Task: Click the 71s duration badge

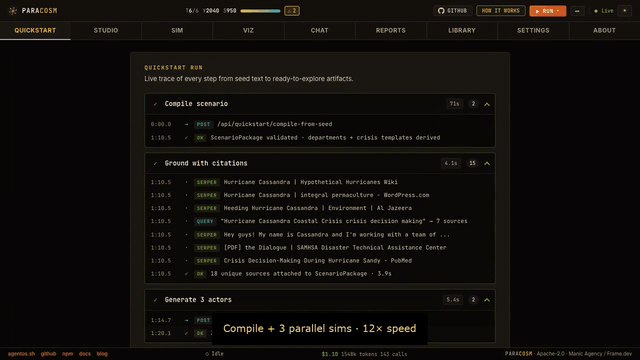Action: pyautogui.click(x=454, y=104)
